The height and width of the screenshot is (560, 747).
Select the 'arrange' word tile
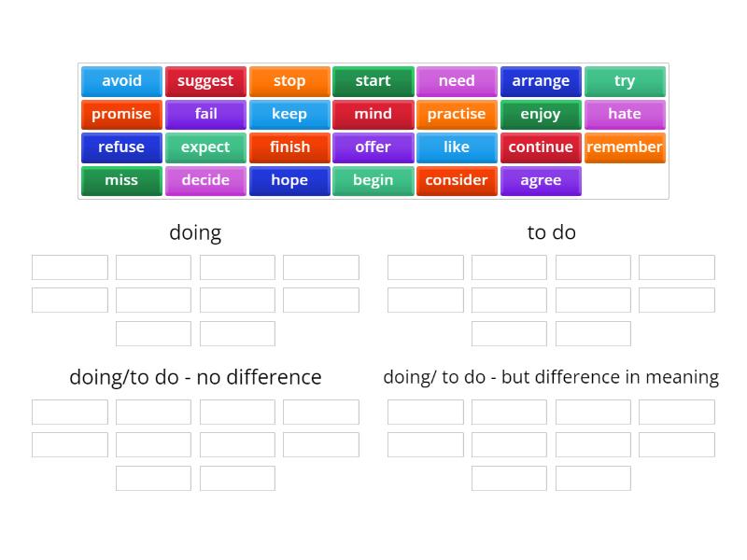pyautogui.click(x=541, y=81)
